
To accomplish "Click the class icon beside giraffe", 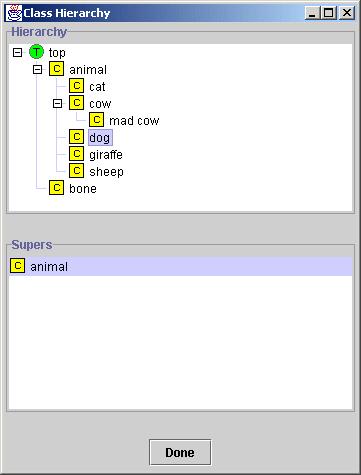I will tap(77, 154).
